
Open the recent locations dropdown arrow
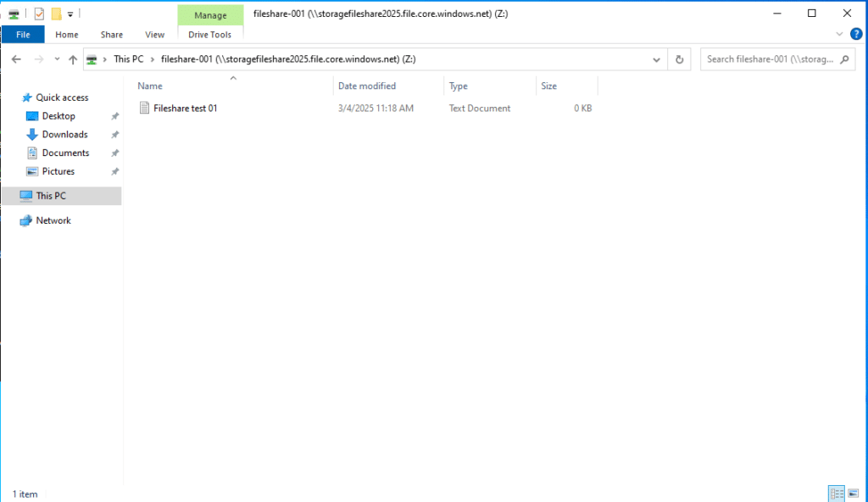click(x=57, y=59)
